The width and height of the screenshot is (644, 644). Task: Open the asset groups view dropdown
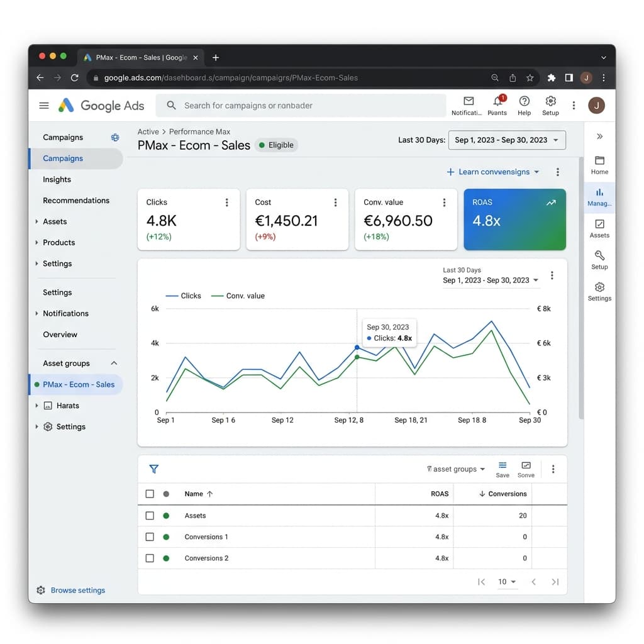pyautogui.click(x=456, y=469)
